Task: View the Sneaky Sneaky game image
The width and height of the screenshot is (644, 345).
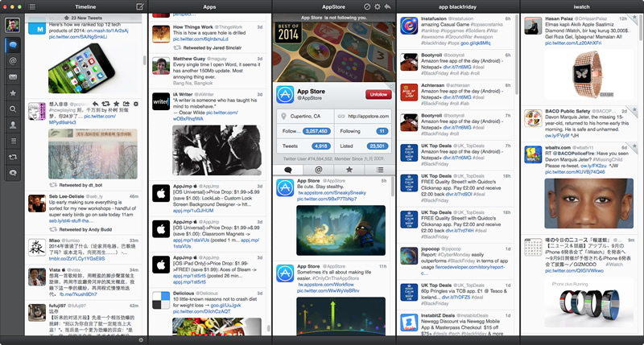Action: tap(341, 231)
